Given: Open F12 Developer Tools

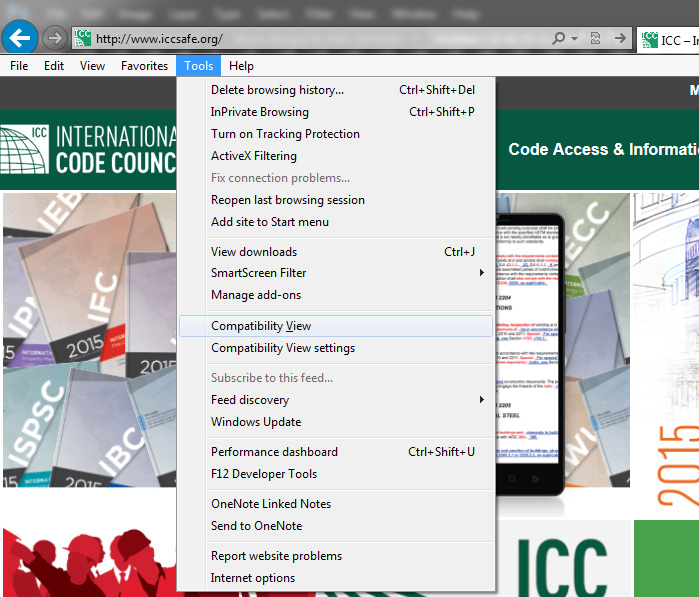Looking at the screenshot, I should coord(264,474).
